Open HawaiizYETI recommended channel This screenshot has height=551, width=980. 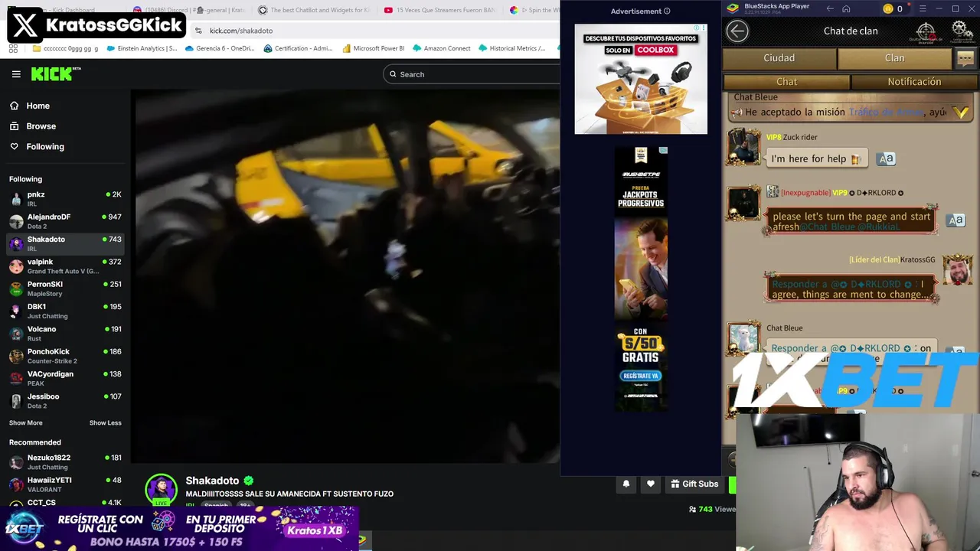pyautogui.click(x=64, y=484)
